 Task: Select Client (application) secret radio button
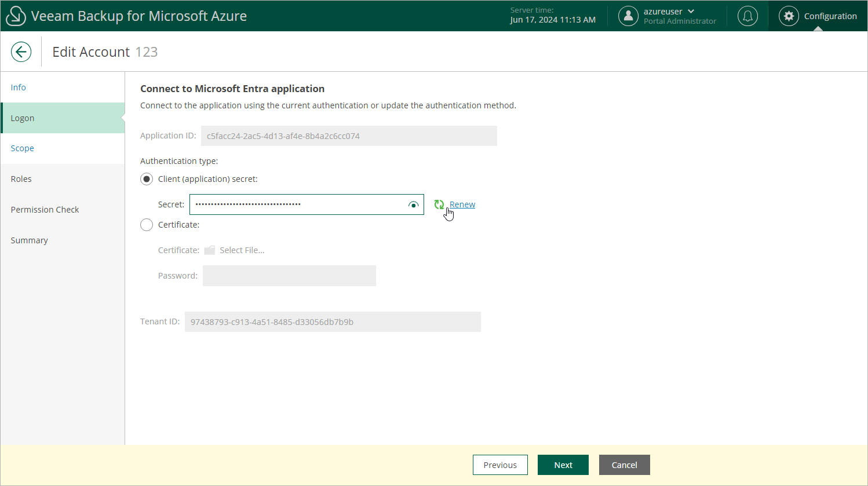[x=147, y=179]
